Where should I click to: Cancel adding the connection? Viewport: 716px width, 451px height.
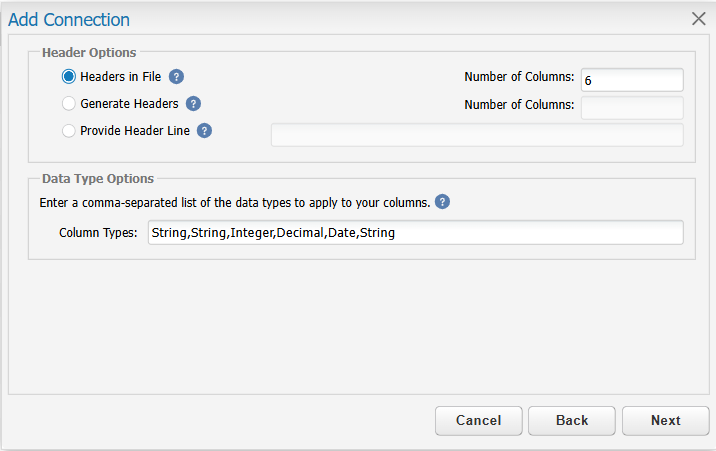click(x=479, y=420)
